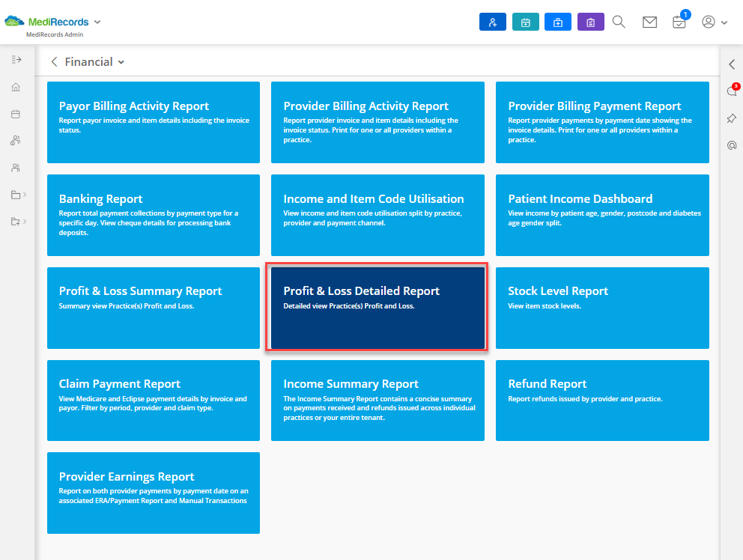Expand the folder-with-plus submenu chevron

coord(25,222)
